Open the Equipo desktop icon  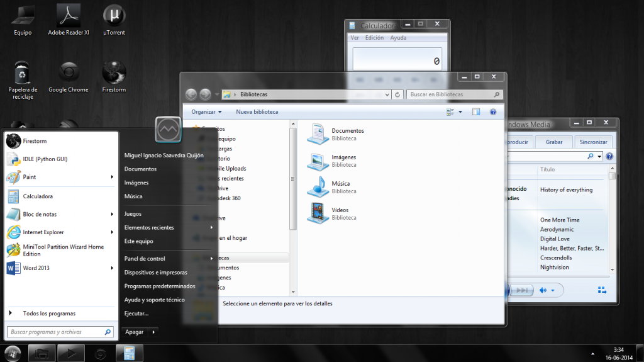pyautogui.click(x=23, y=20)
